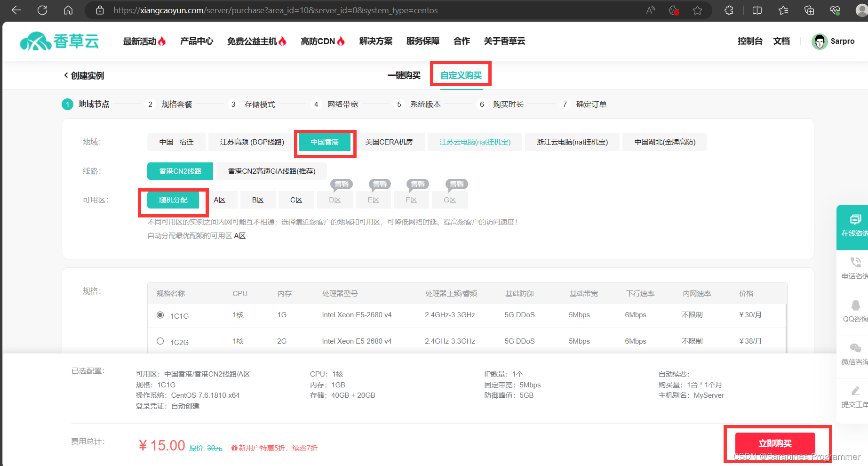Click the favorites star icon in address bar
This screenshot has height=466, width=868.
[x=697, y=10]
